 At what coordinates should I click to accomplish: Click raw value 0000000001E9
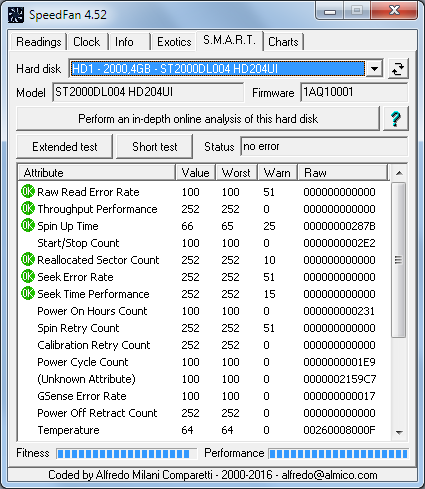(339, 362)
